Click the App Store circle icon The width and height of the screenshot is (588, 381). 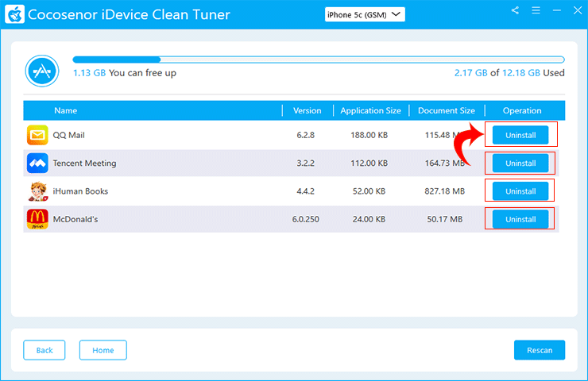click(42, 71)
